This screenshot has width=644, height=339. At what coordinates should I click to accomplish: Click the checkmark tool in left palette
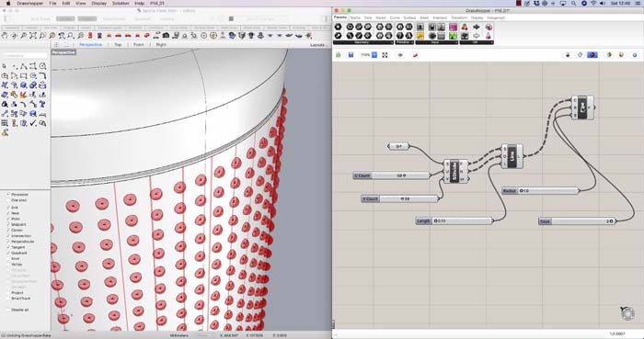[x=33, y=123]
